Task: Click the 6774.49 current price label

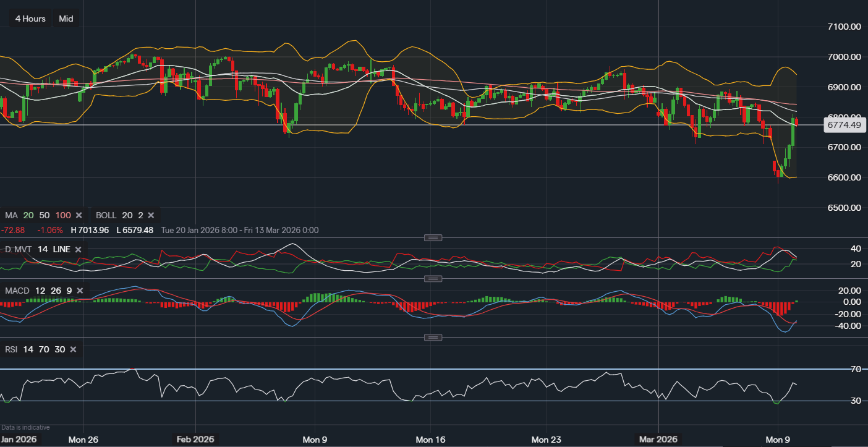Action: 846,125
